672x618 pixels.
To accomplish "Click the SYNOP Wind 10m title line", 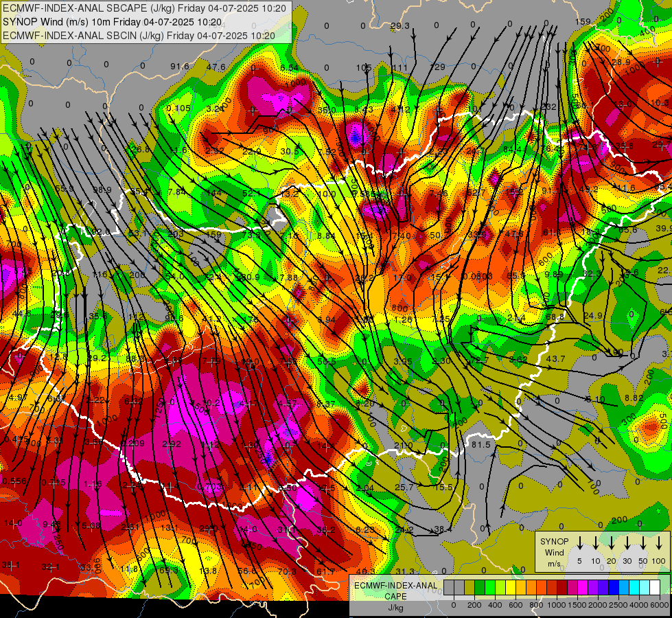I will pos(113,22).
